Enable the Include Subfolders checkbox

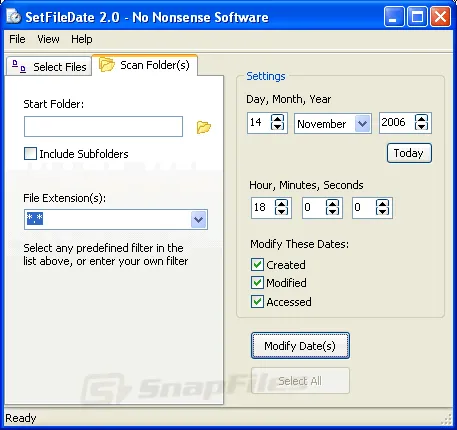(x=30, y=154)
